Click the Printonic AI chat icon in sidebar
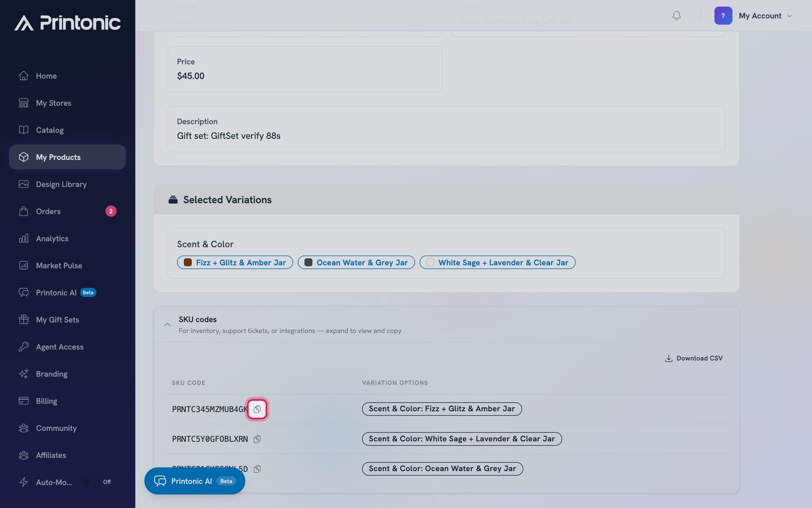 coord(24,293)
